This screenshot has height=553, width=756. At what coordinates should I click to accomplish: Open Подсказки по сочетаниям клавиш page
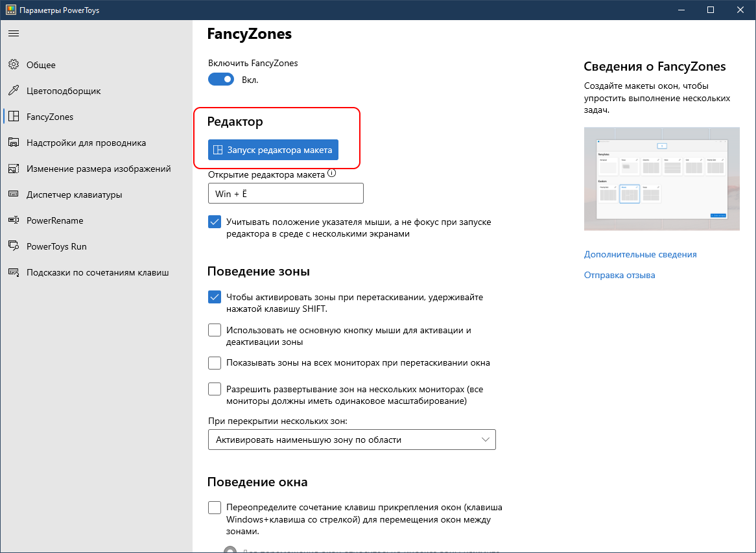(97, 272)
